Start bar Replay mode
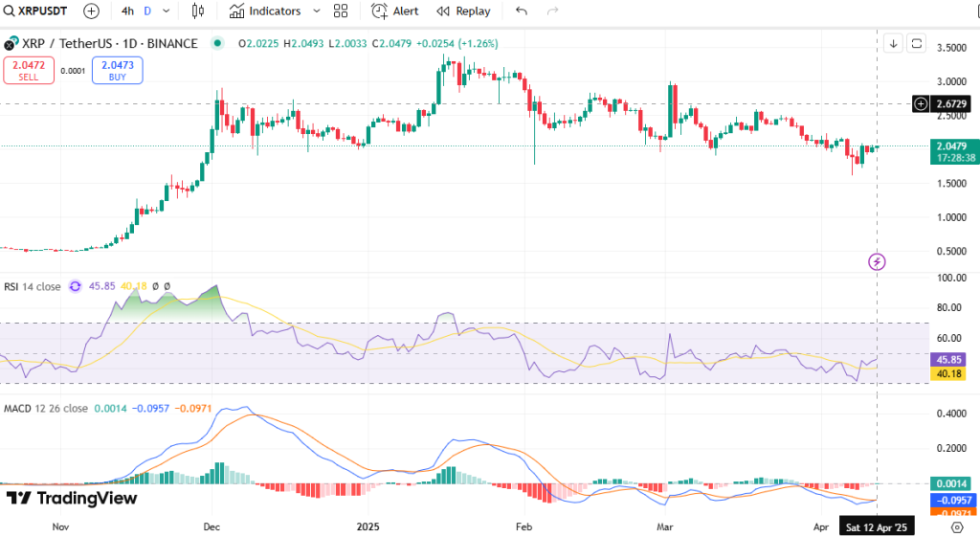The height and width of the screenshot is (537, 980). 463,11
